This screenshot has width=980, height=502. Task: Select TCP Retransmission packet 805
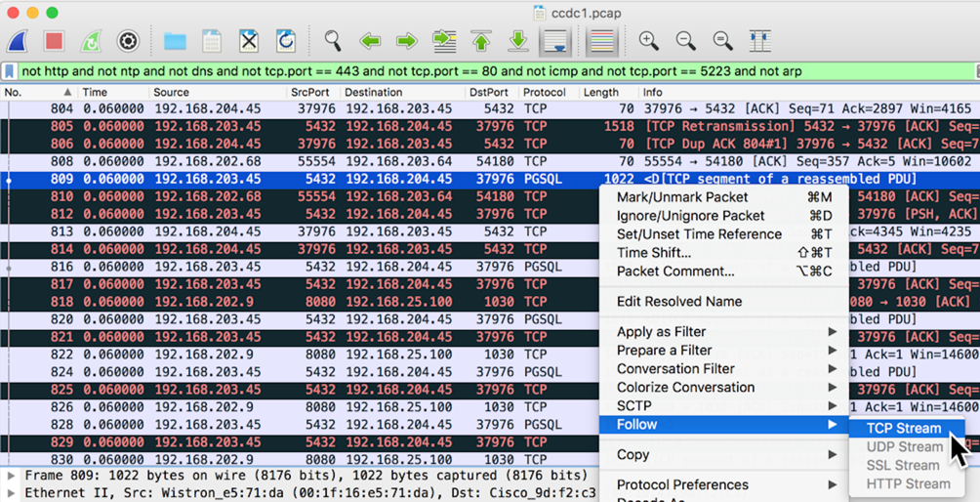click(x=490, y=126)
